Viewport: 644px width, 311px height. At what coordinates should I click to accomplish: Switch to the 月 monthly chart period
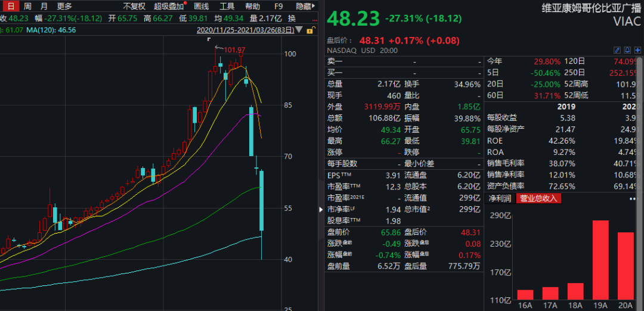(x=44, y=7)
